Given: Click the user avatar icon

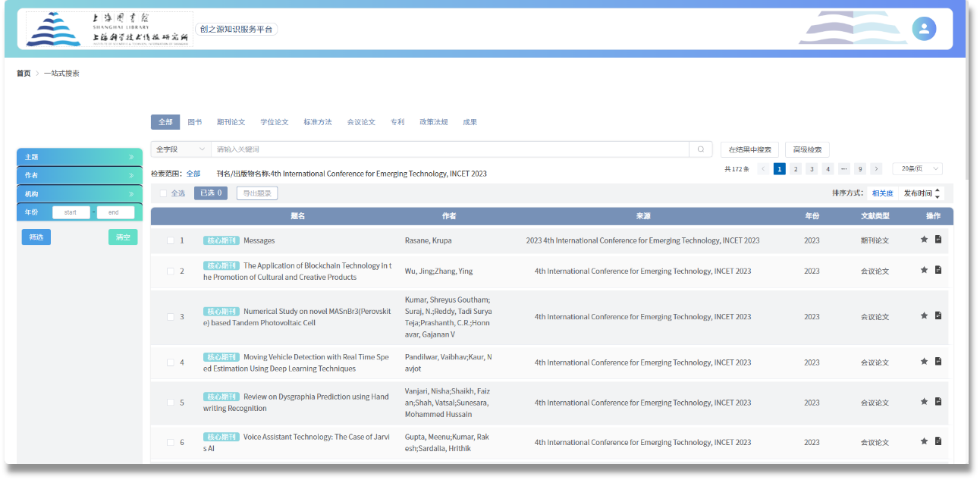Looking at the screenshot, I should [x=923, y=29].
